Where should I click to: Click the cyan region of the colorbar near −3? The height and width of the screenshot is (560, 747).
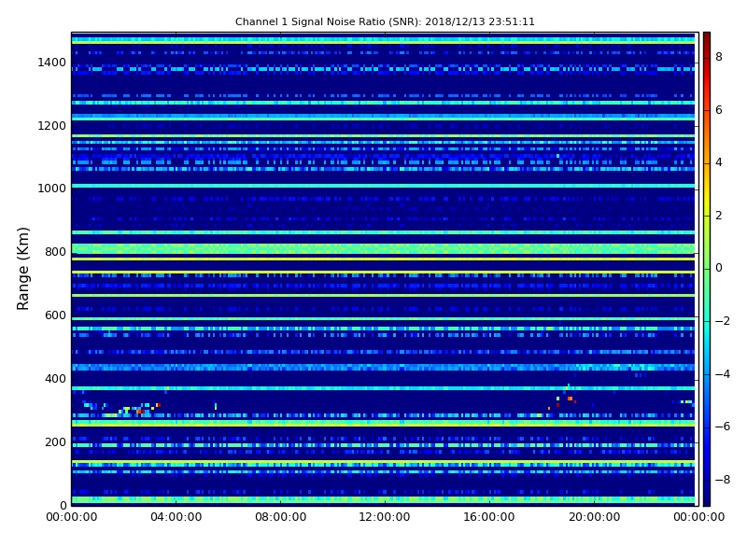pyautogui.click(x=707, y=347)
